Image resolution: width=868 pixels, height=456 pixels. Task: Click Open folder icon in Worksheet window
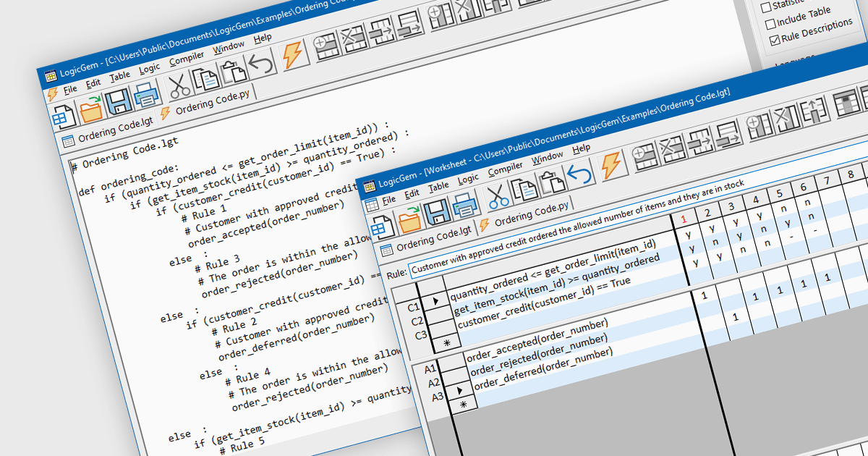(410, 219)
